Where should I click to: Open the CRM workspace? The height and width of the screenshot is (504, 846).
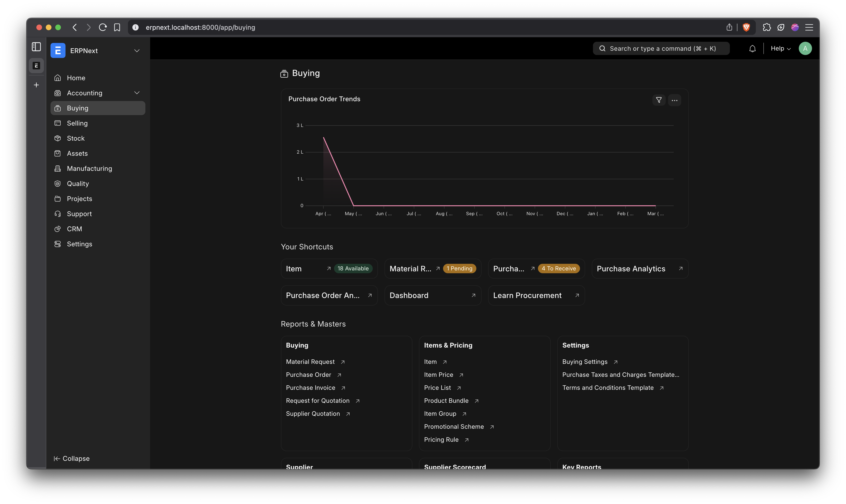click(98, 229)
